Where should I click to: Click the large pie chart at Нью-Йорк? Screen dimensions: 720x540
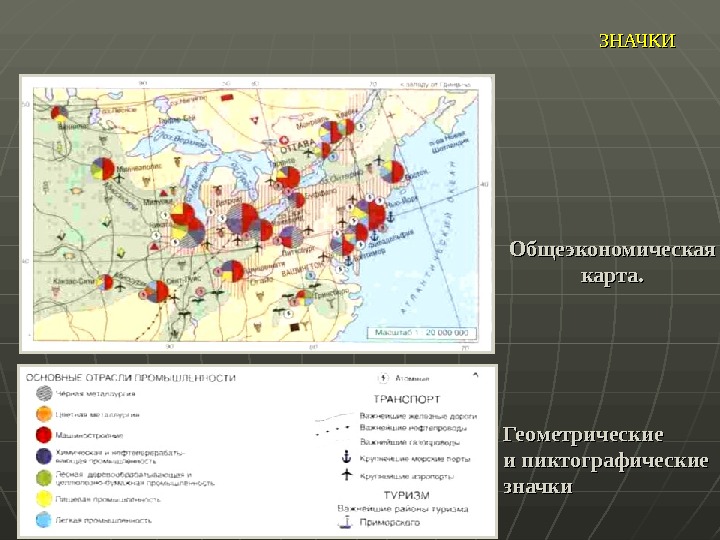(x=369, y=215)
